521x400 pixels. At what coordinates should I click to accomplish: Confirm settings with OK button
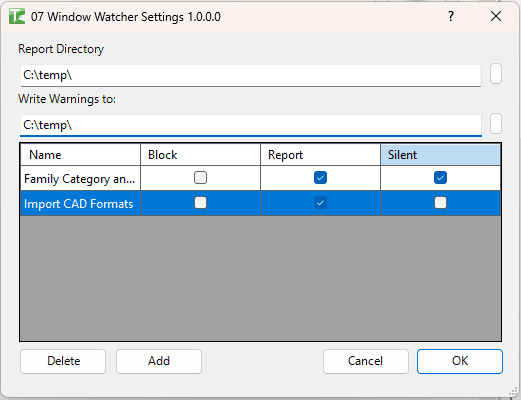460,361
